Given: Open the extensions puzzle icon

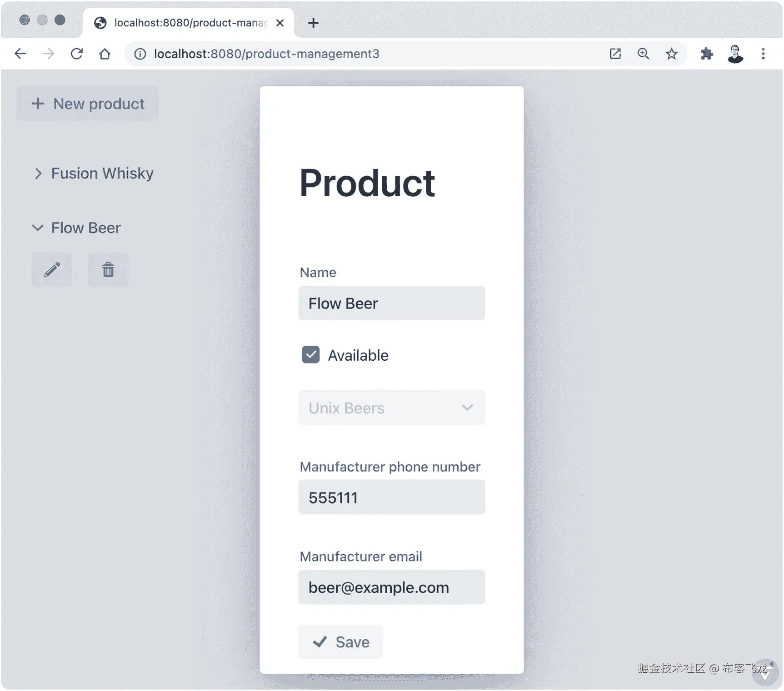Looking at the screenshot, I should click(706, 54).
